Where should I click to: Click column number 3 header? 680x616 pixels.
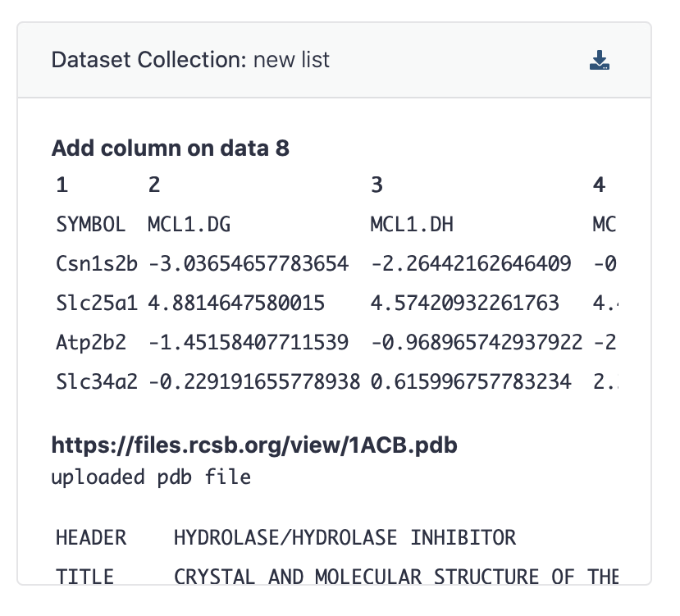point(377,185)
